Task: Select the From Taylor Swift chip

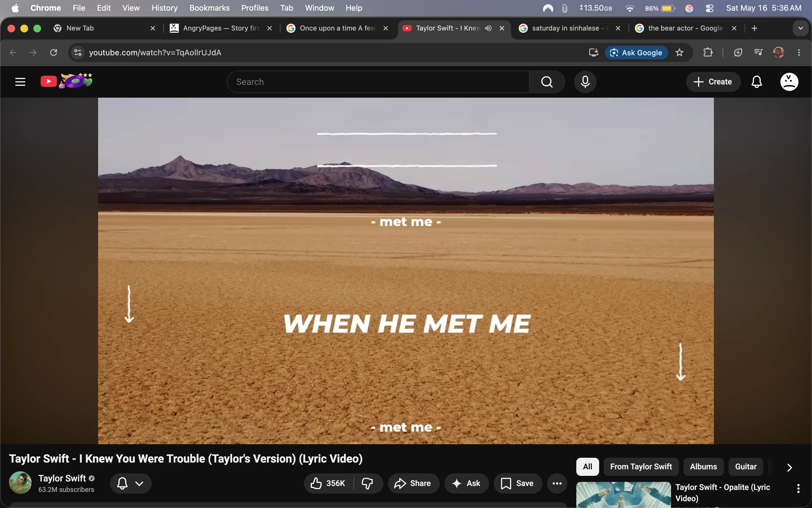Action: tap(641, 467)
